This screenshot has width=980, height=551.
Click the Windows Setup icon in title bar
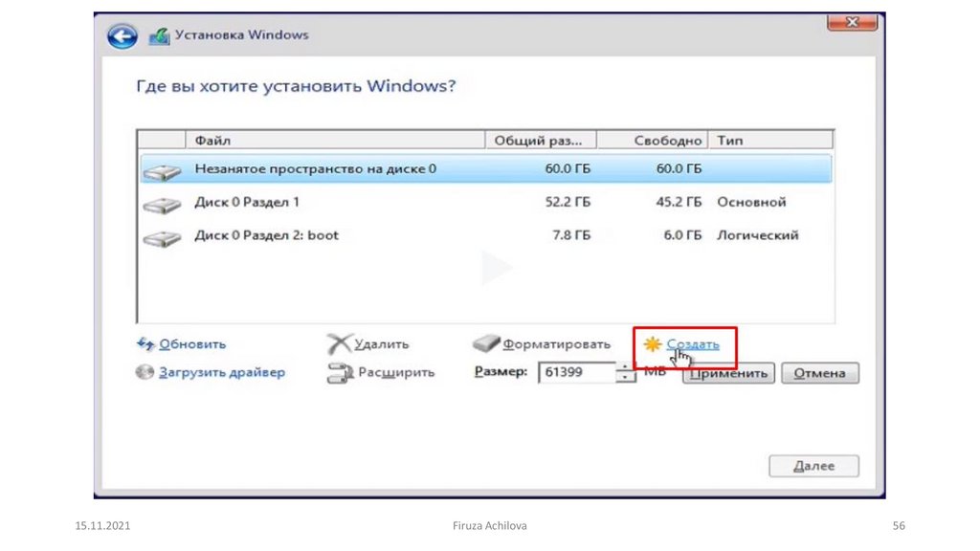(160, 36)
